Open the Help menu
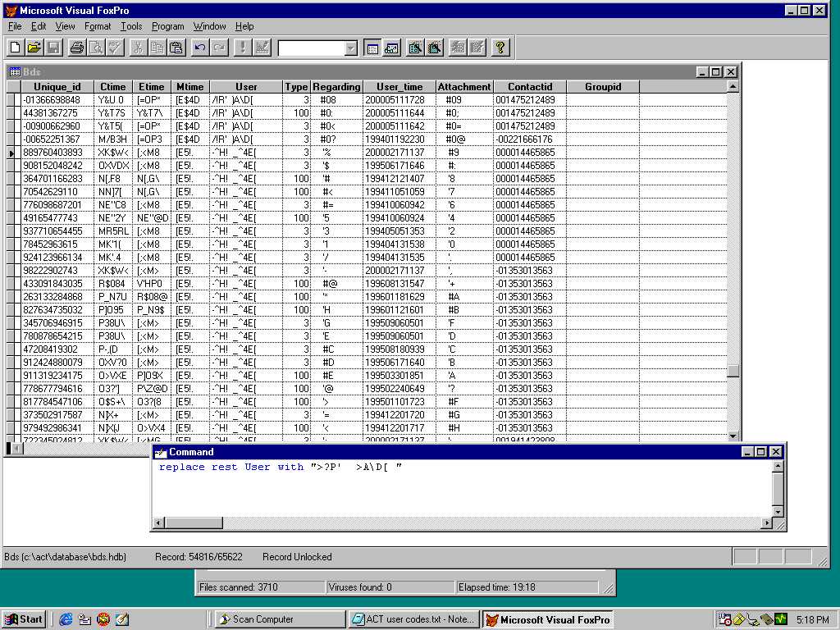Screen dimensions: 840x630 click(244, 26)
